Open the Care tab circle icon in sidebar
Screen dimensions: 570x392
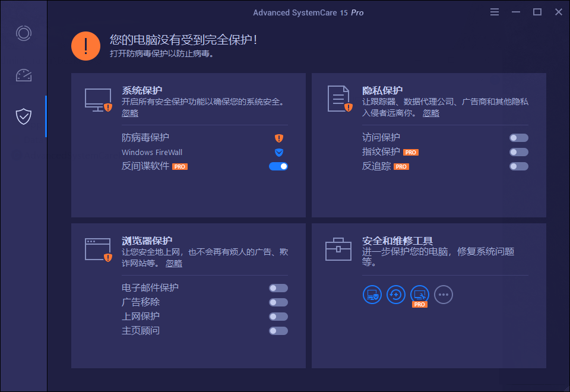[x=24, y=33]
